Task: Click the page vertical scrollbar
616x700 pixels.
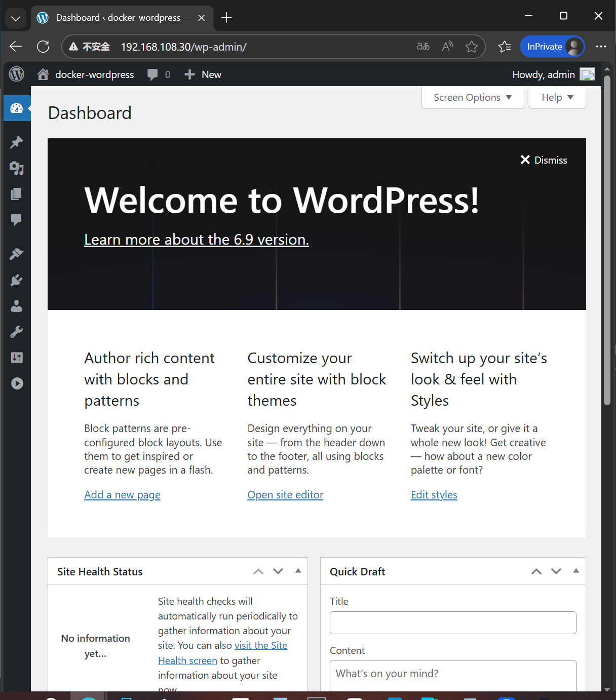Action: (x=607, y=241)
